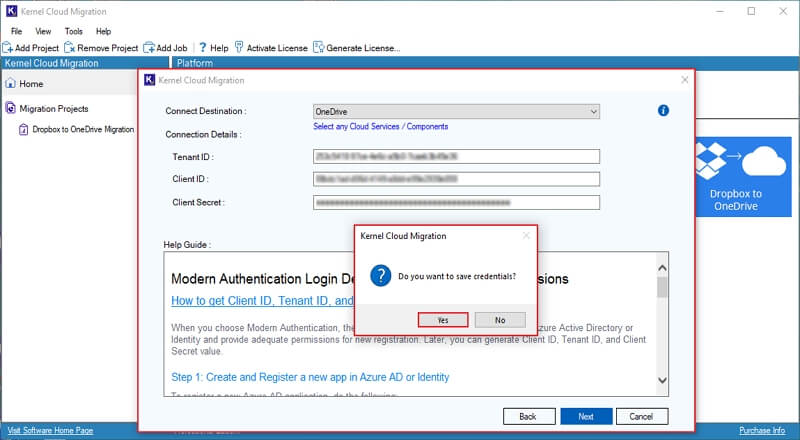Image resolution: width=800 pixels, height=440 pixels.
Task: Select Home in the sidebar
Action: (31, 84)
